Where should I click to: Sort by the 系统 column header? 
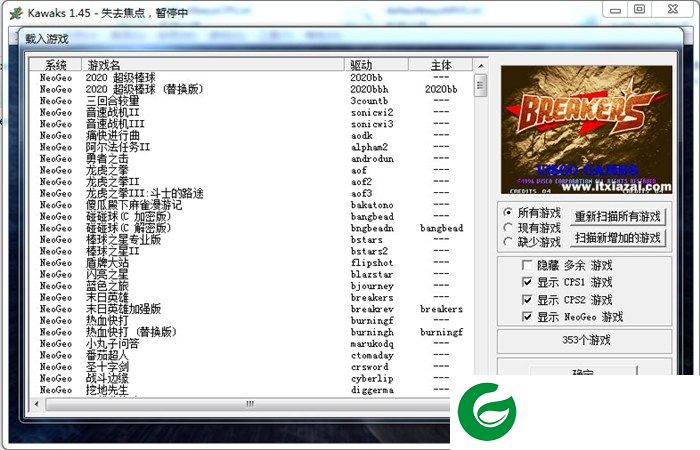point(55,65)
